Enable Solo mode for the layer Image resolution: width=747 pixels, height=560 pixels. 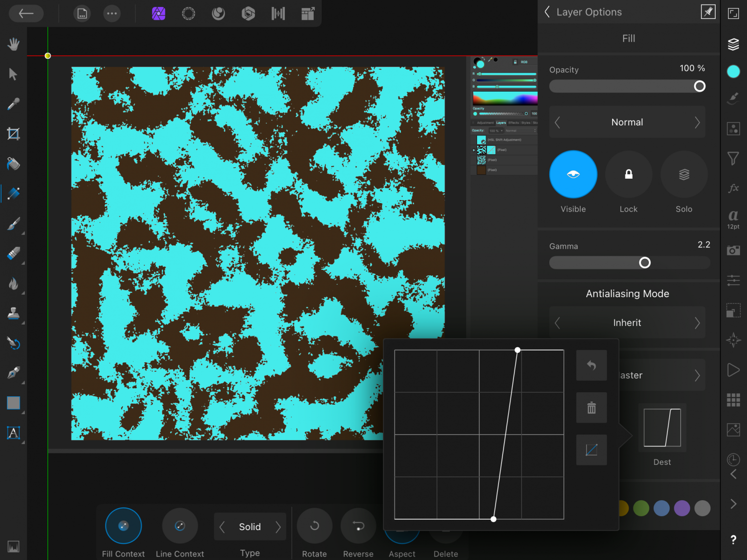(x=684, y=175)
